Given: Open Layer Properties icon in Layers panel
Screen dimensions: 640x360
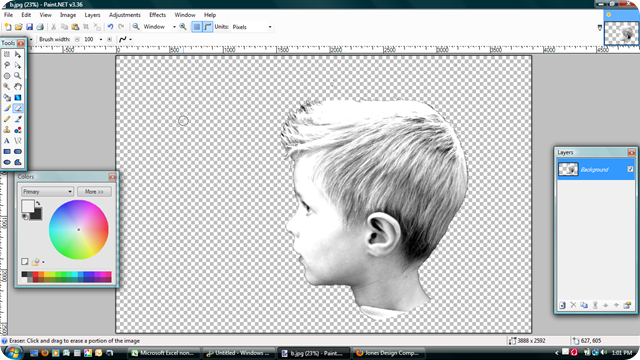Looking at the screenshot, I should (x=627, y=305).
